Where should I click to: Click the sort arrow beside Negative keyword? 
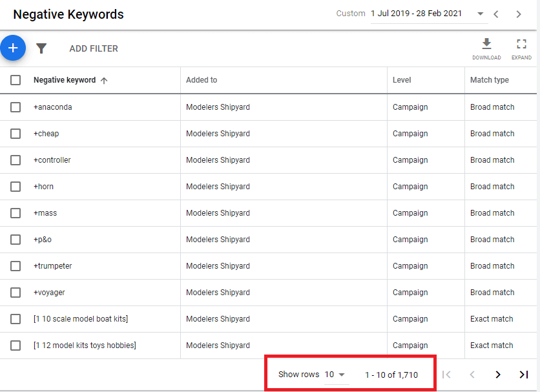[104, 81]
